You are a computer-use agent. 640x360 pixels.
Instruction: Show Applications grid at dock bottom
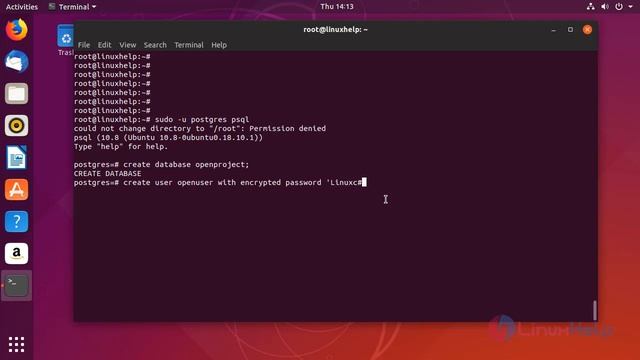16,344
